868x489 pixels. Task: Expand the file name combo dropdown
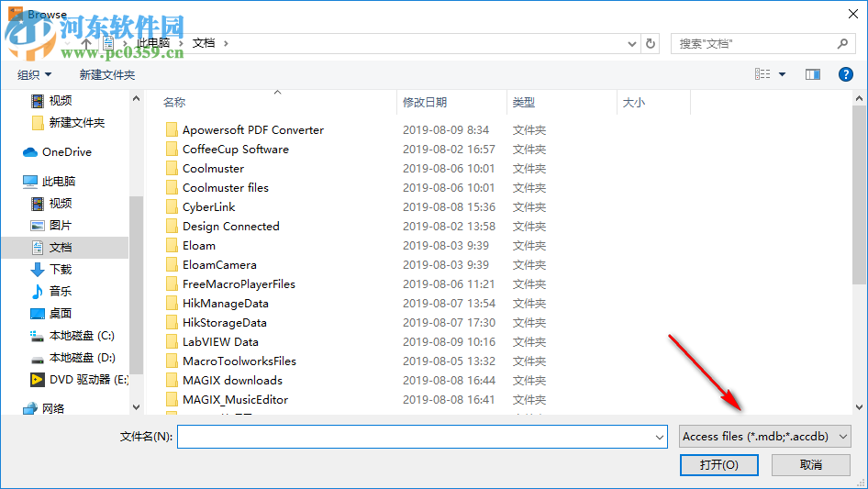[660, 437]
